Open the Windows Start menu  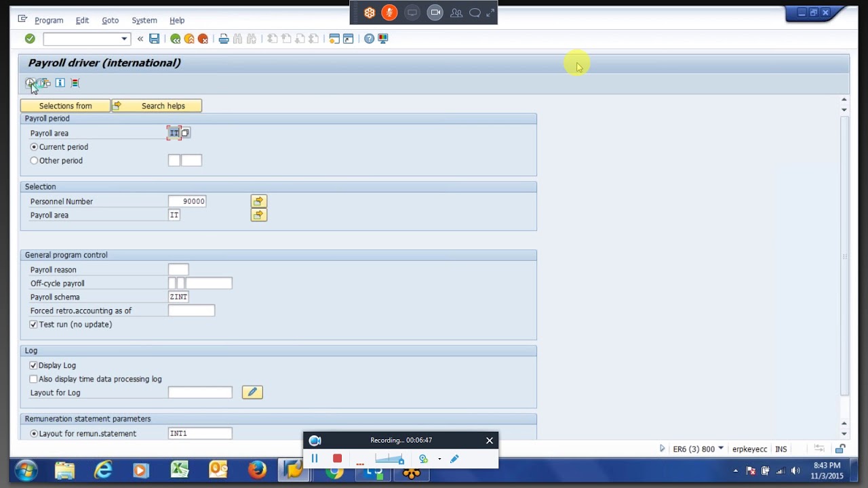click(26, 471)
